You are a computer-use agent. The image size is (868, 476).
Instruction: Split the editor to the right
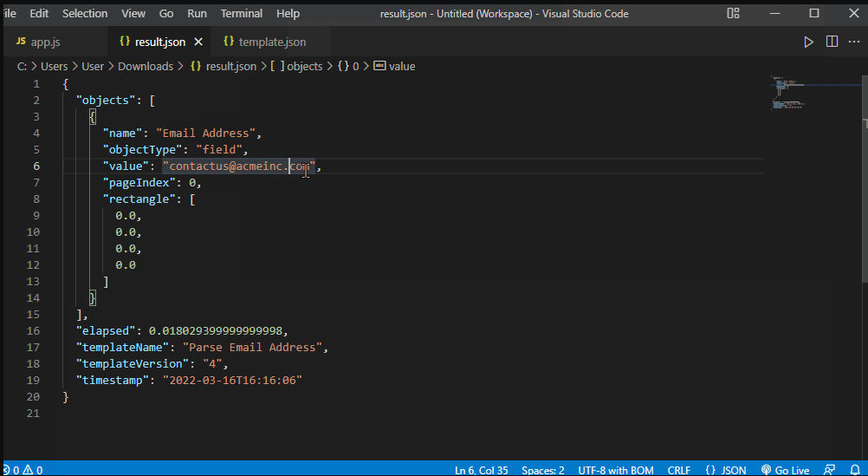pos(832,42)
